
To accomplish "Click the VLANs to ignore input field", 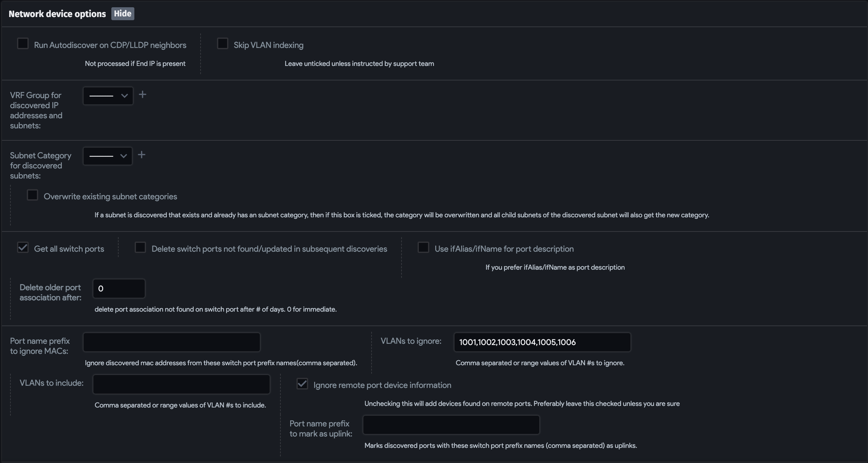I will pyautogui.click(x=542, y=342).
